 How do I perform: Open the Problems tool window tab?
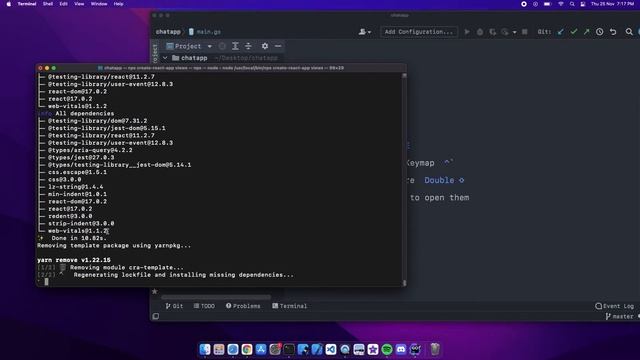[243, 306]
